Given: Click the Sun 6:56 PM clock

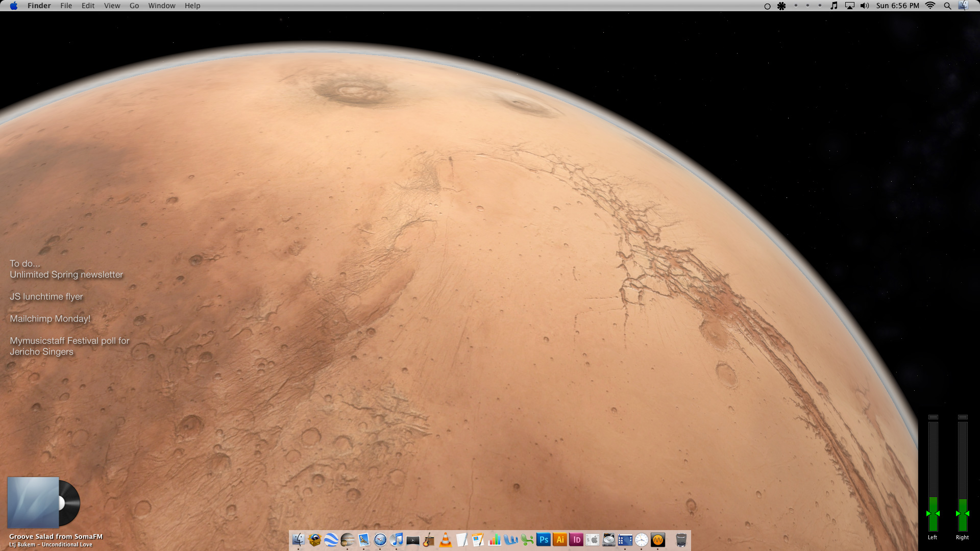Looking at the screenshot, I should [897, 6].
